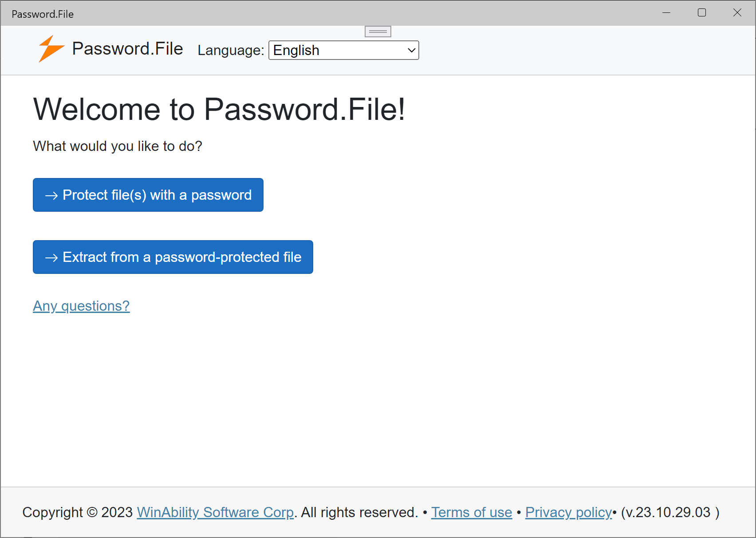
Task: Click Extract from a password-protected file button
Action: (x=173, y=257)
